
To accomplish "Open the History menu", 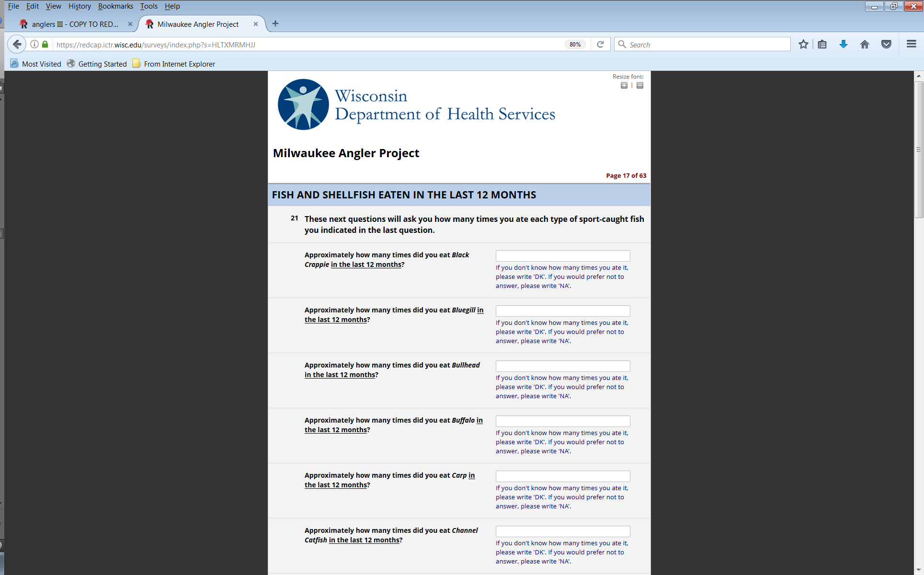I will pos(80,6).
